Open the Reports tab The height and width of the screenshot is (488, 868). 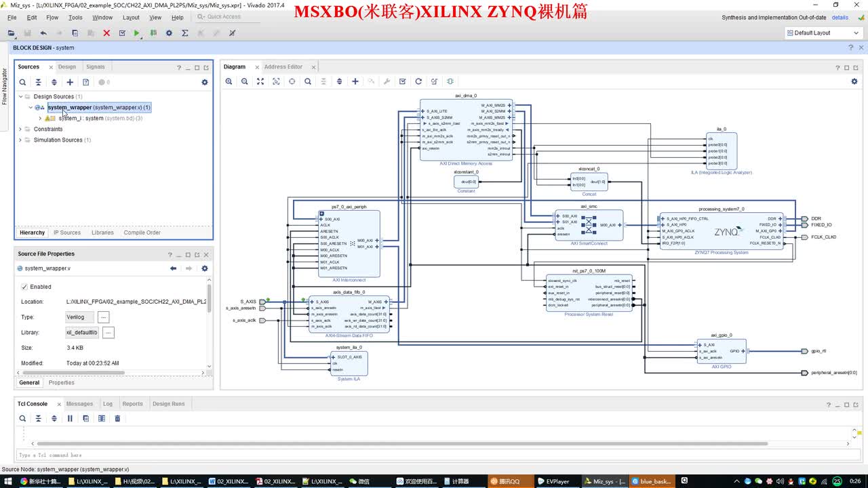(x=133, y=404)
